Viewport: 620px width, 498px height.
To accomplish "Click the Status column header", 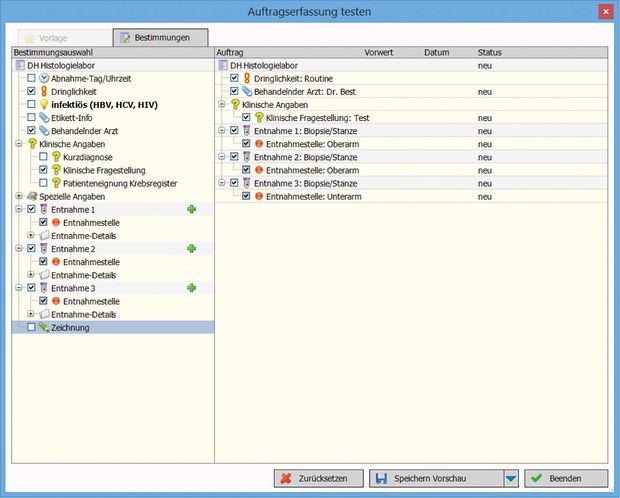I will tap(490, 52).
